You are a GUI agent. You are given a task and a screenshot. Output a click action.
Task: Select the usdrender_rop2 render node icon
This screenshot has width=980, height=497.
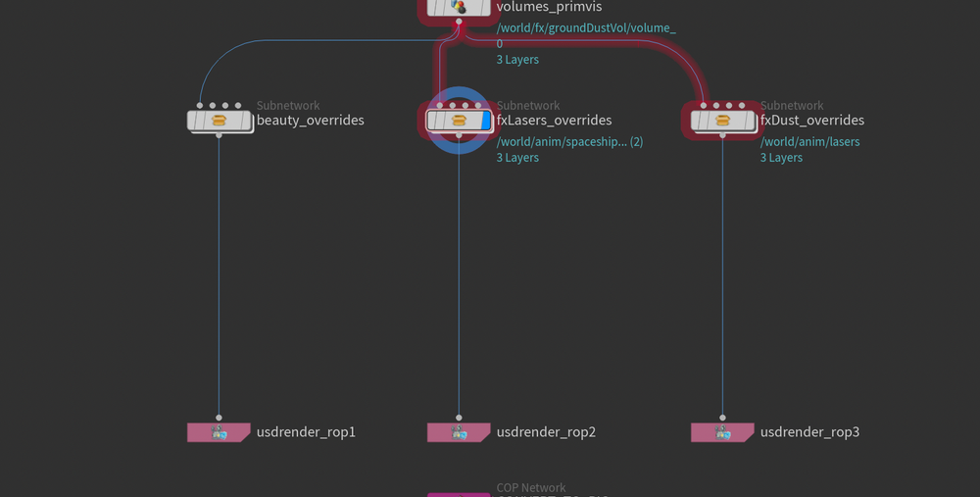pyautogui.click(x=458, y=432)
